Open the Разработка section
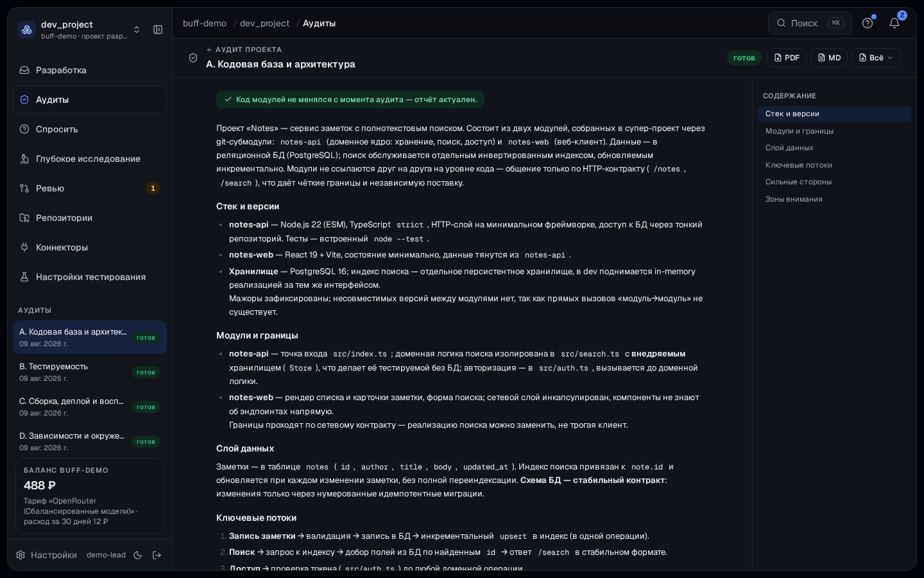This screenshot has width=924, height=578. (x=90, y=70)
